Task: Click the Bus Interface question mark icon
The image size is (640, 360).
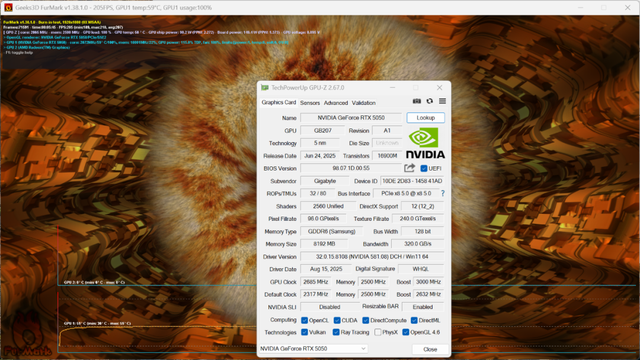Action: point(443,193)
